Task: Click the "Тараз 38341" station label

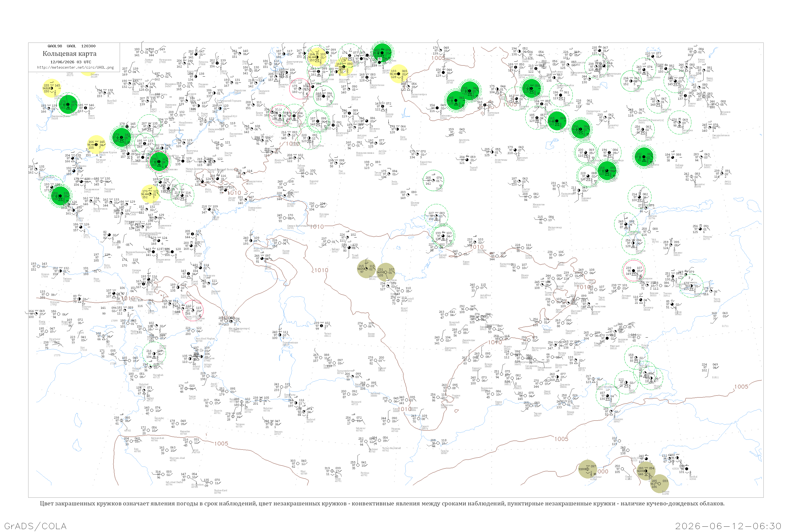Action: point(602,298)
